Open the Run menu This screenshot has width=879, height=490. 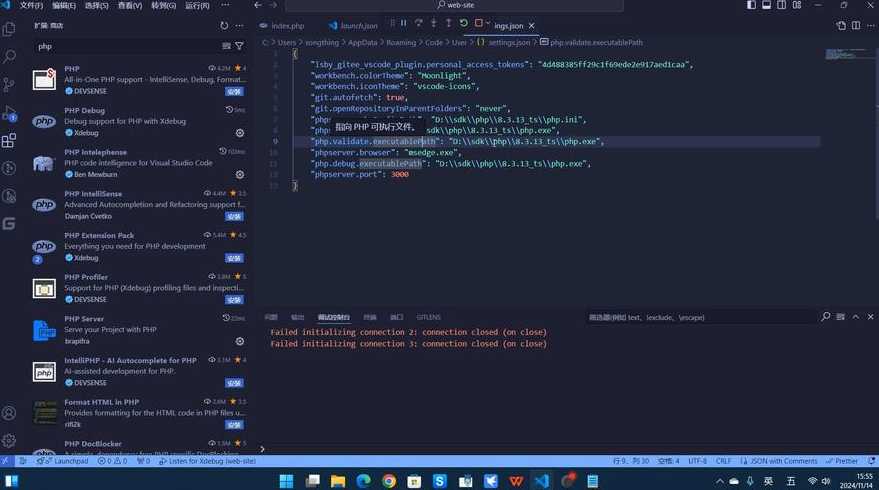click(197, 5)
